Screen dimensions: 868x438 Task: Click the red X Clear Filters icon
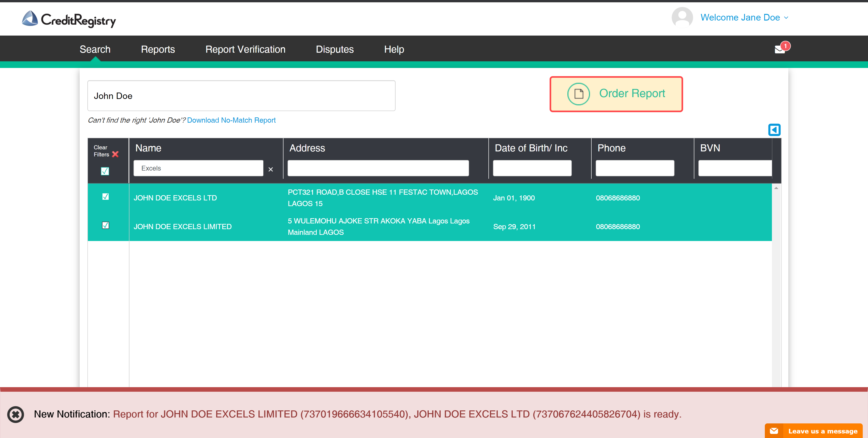coord(115,154)
